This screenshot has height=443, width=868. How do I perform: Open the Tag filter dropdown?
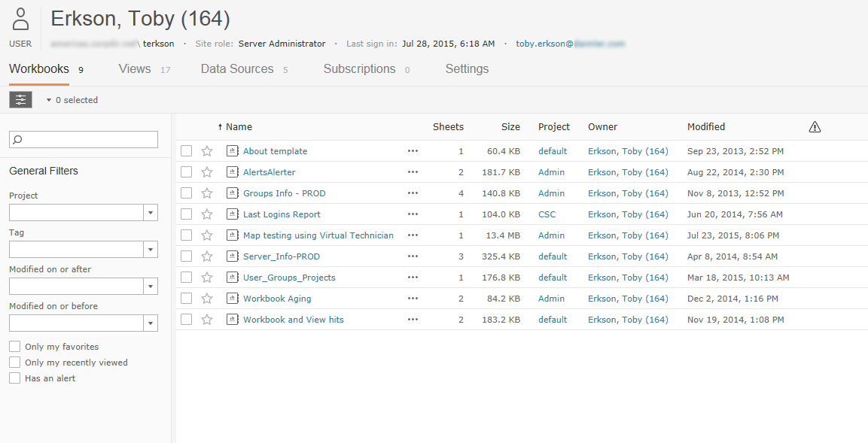(x=150, y=248)
